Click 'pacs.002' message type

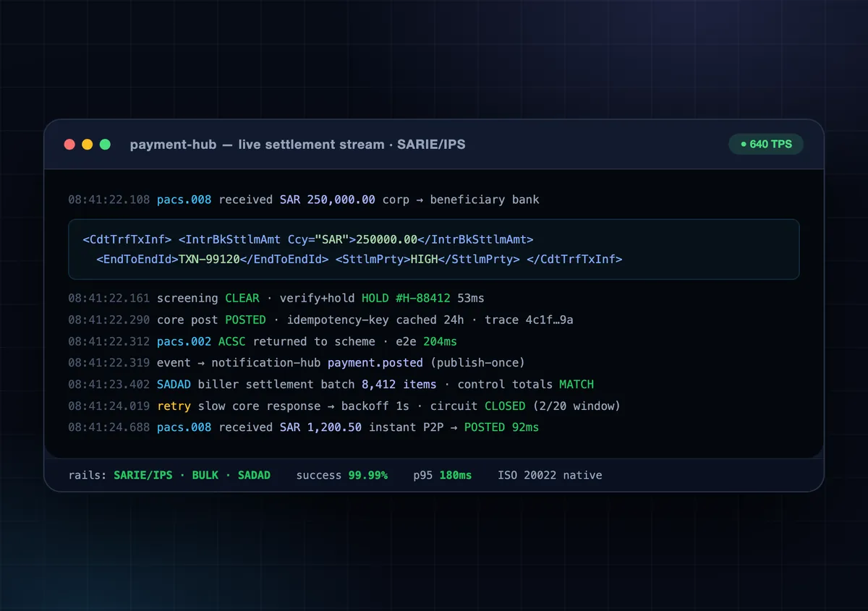click(184, 341)
